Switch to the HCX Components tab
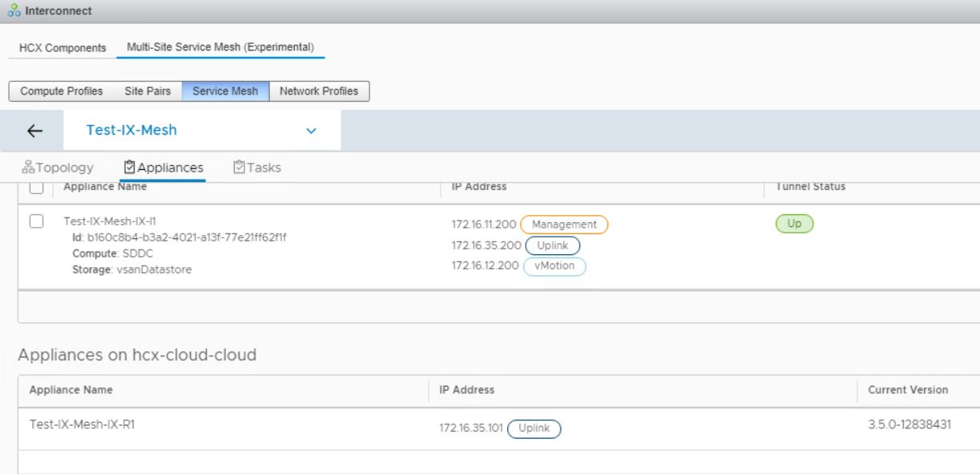This screenshot has height=474, width=980. point(63,47)
